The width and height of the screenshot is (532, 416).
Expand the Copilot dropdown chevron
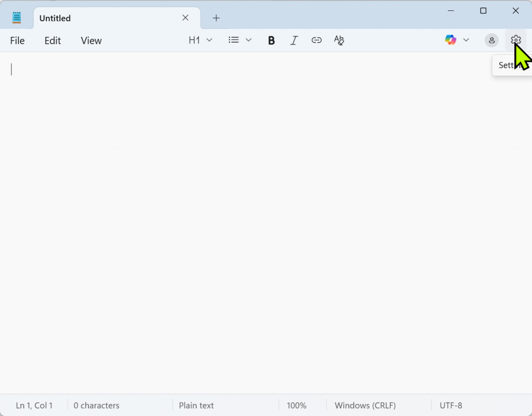tap(466, 40)
